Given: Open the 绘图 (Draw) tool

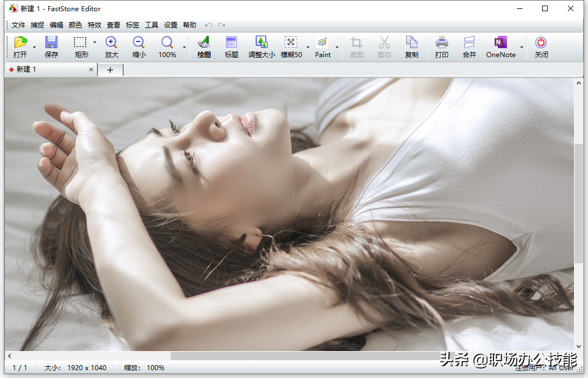Looking at the screenshot, I should [x=204, y=43].
